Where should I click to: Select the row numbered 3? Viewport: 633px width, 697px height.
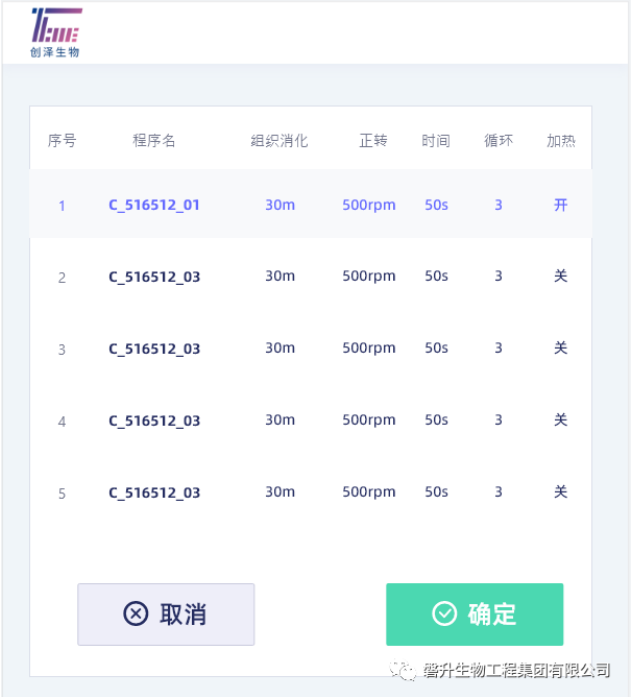(310, 348)
